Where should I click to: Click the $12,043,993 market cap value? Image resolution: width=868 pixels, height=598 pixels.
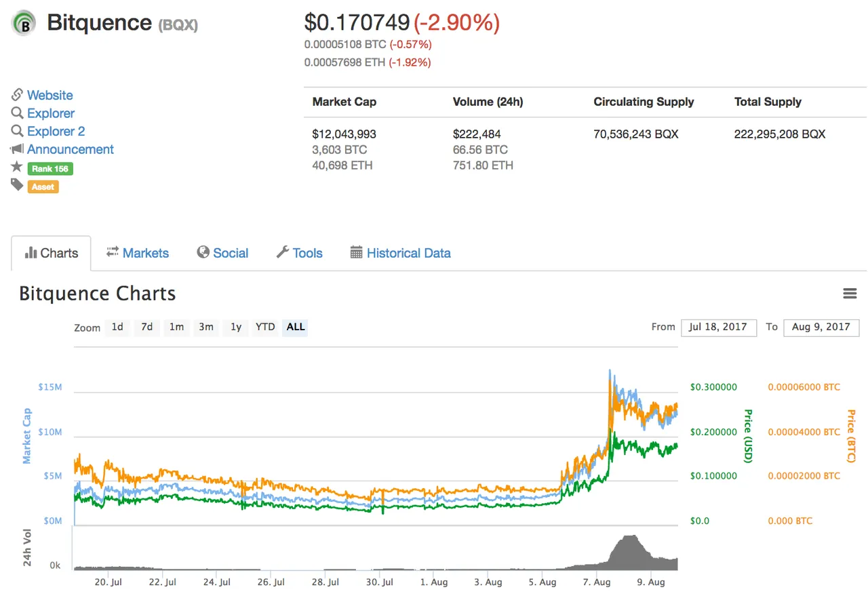coord(344,134)
